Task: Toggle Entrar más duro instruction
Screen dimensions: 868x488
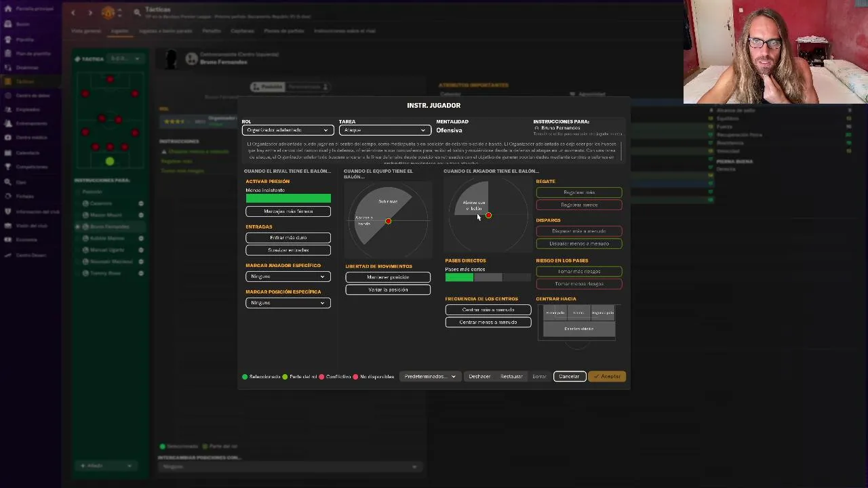Action: (288, 238)
